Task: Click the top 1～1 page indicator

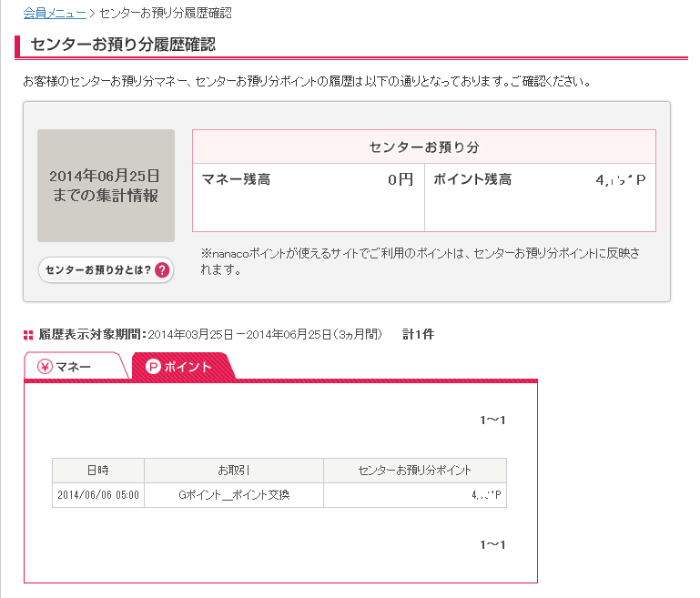Action: tap(492, 421)
